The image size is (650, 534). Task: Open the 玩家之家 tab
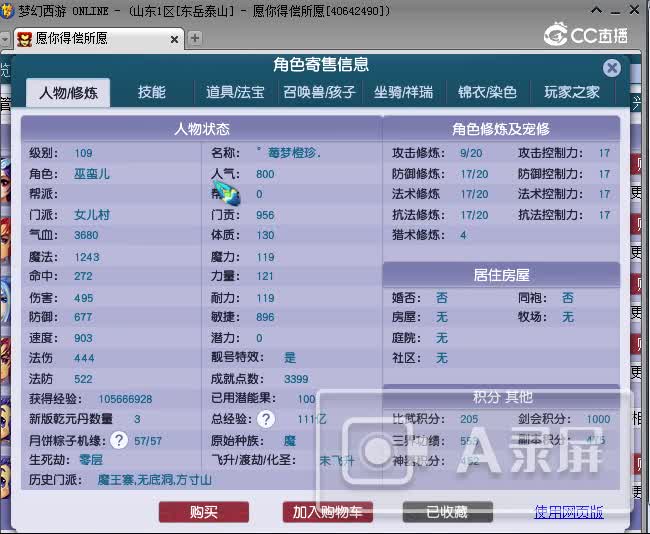[572, 92]
